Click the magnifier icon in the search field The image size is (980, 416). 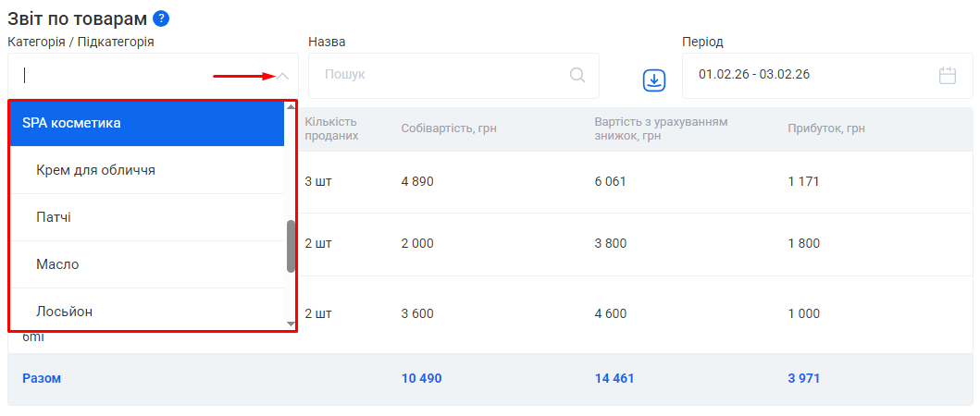point(577,75)
